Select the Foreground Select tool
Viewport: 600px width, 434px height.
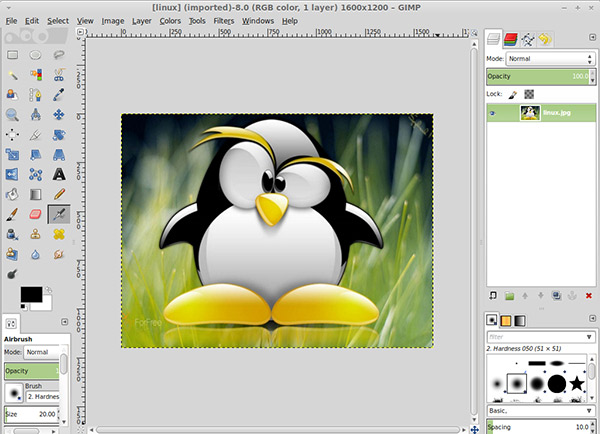[13, 95]
